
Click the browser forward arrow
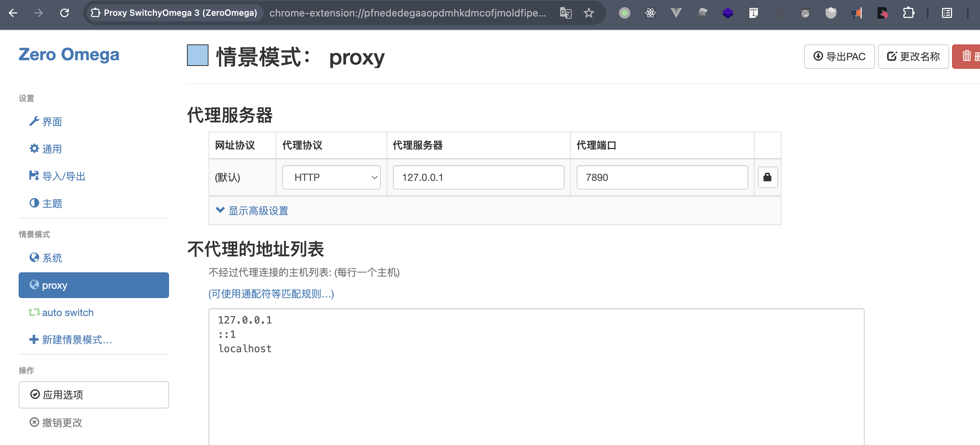click(38, 13)
